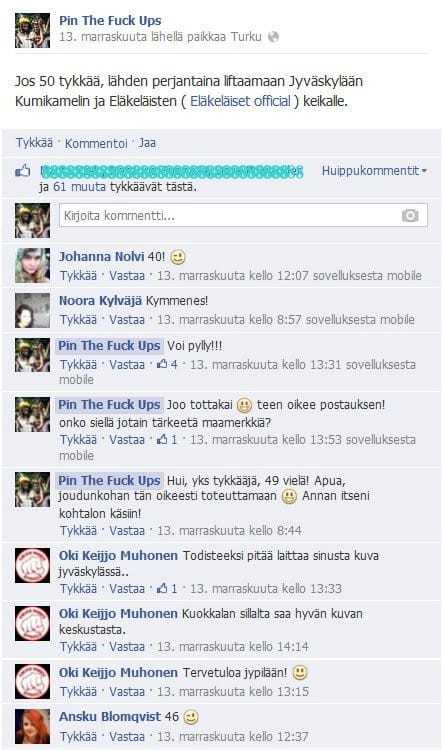The height and width of the screenshot is (750, 443).
Task: Click the like count icon on the Joo tottakai comment
Action: 162,440
